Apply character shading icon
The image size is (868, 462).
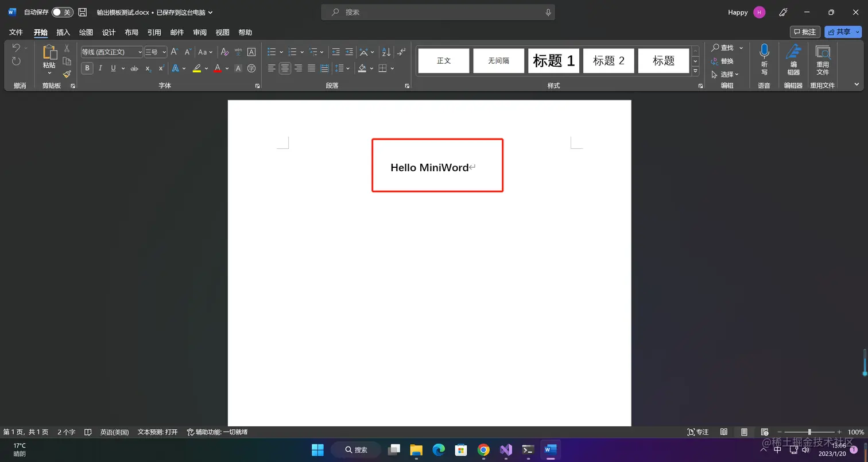pos(238,68)
